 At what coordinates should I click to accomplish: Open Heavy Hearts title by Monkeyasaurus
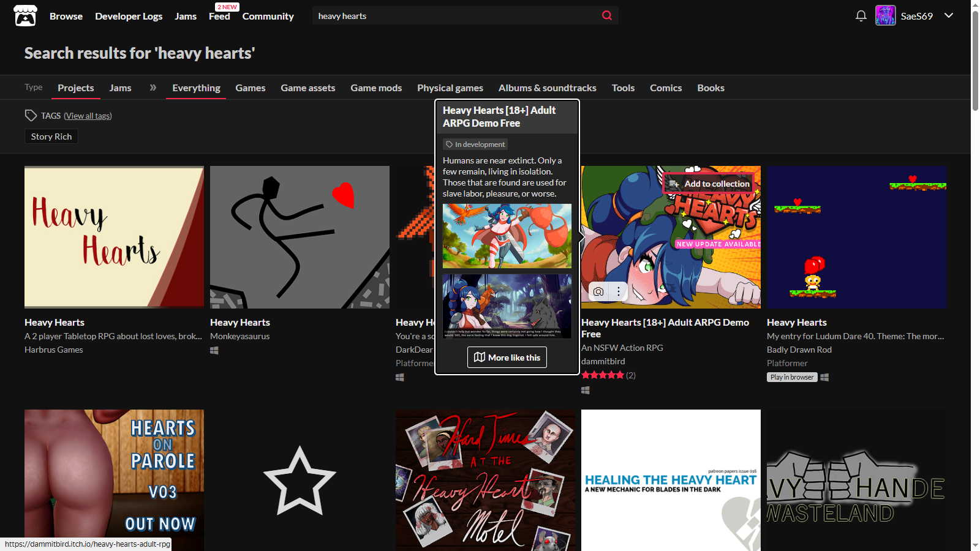click(x=240, y=322)
